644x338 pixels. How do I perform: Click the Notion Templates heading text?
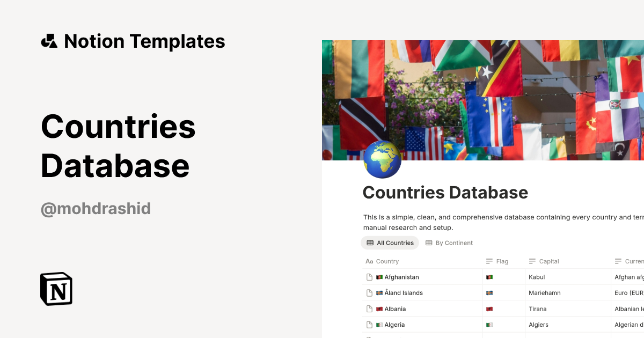[144, 41]
